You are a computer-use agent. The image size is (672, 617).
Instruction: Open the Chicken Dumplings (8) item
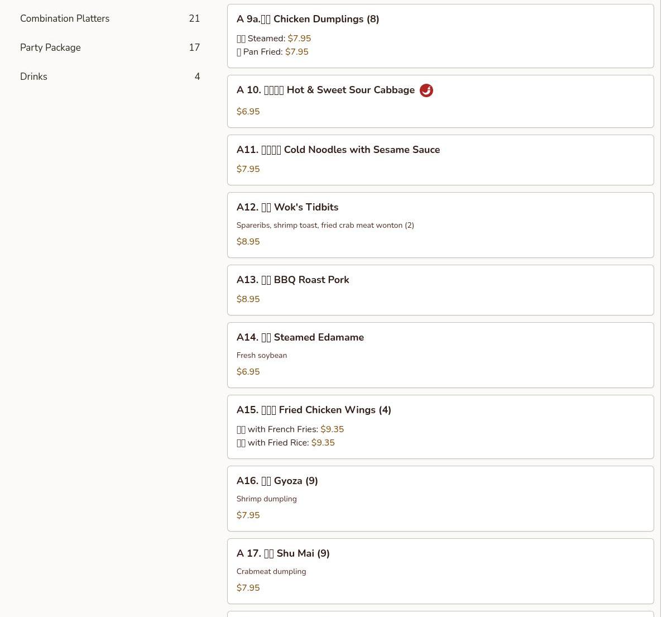pos(308,19)
